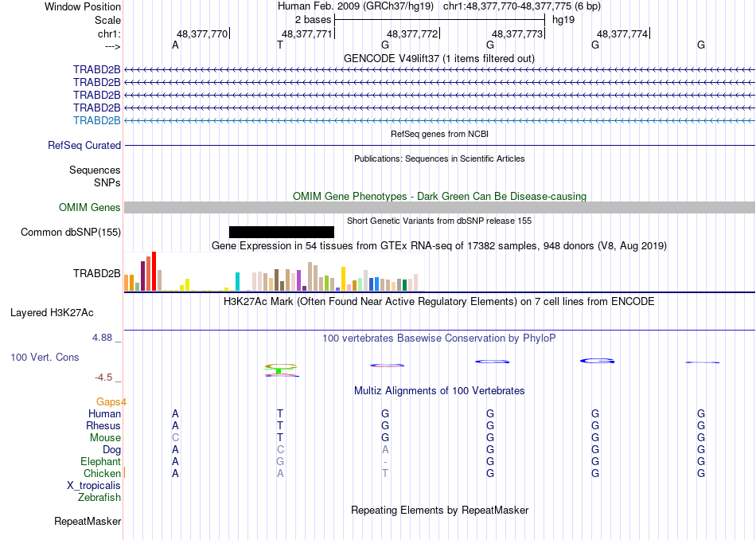756x540 pixels.
Task: Click the gray OMIM Genes bar
Action: pos(440,208)
